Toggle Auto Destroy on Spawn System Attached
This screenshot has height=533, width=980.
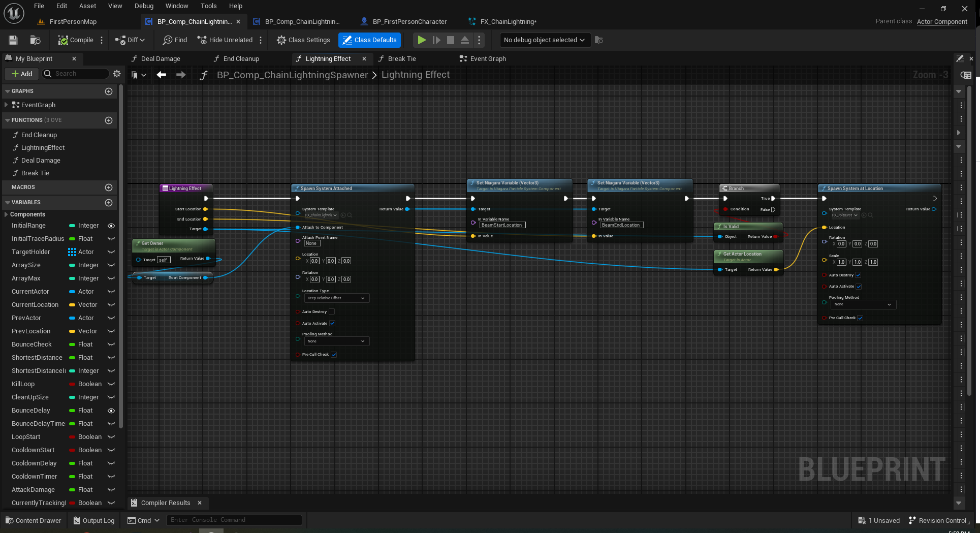pyautogui.click(x=332, y=312)
